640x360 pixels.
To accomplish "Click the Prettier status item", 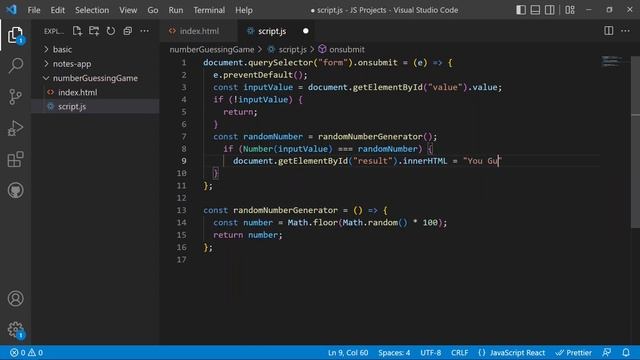I will (573, 353).
